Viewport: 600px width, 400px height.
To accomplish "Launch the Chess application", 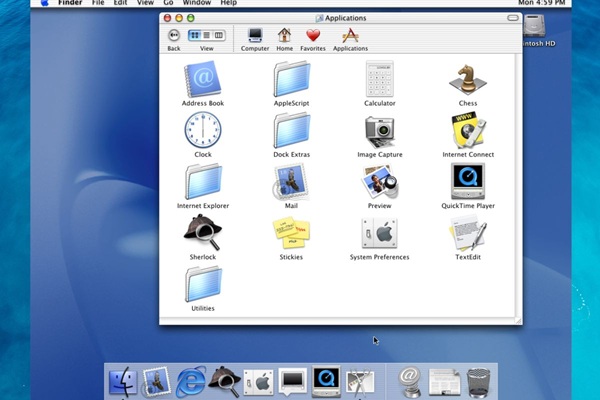I will click(x=467, y=78).
